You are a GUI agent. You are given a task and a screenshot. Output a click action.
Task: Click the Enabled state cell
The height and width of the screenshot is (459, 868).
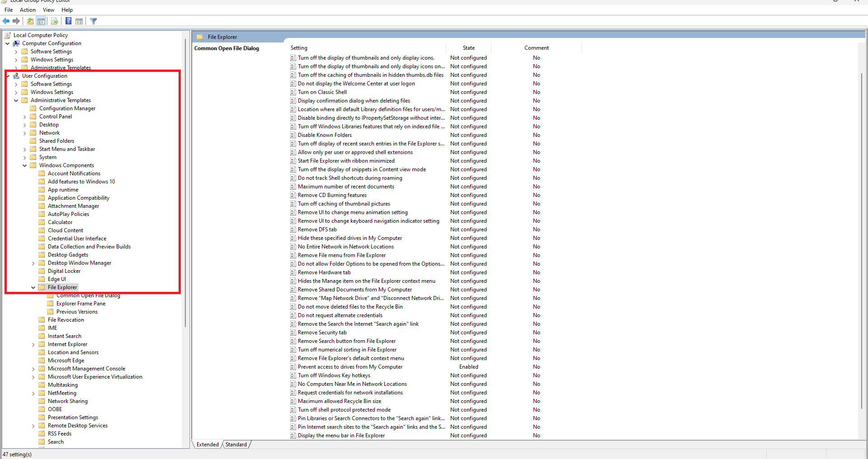[x=469, y=367]
